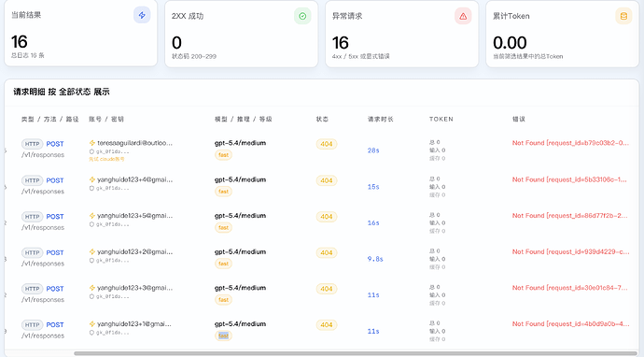The width and height of the screenshot is (644, 357).
Task: Click the 账号 / 密钥 column header
Action: (x=106, y=120)
